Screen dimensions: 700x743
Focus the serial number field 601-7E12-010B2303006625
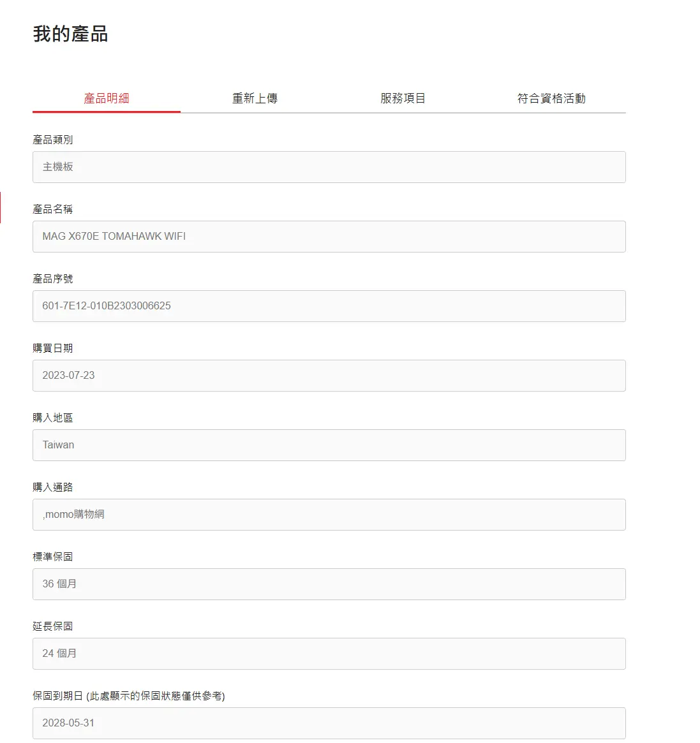coord(329,306)
